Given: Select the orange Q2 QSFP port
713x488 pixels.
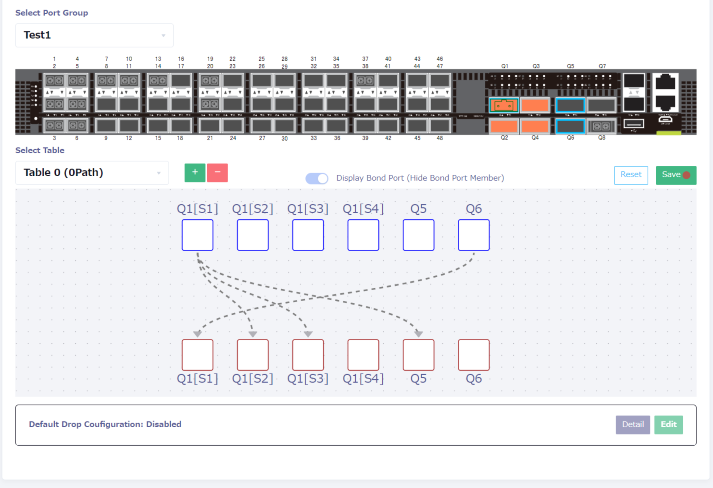Looking at the screenshot, I should tap(504, 126).
